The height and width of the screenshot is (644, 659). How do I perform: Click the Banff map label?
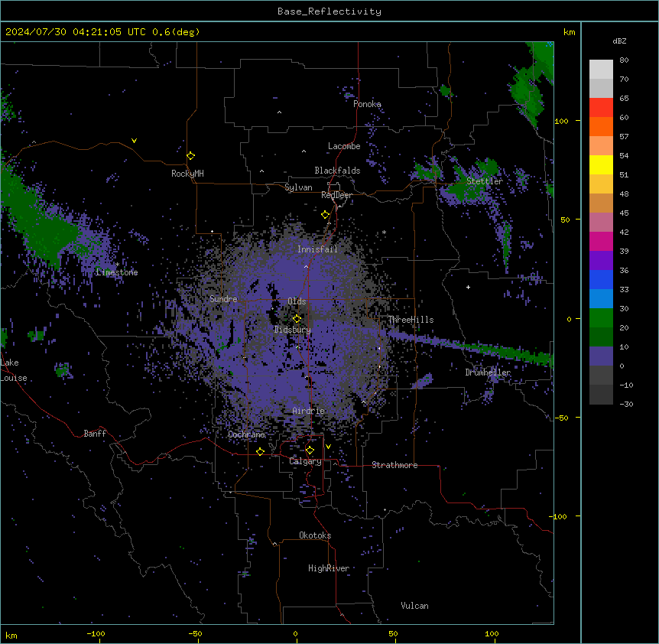tap(95, 434)
